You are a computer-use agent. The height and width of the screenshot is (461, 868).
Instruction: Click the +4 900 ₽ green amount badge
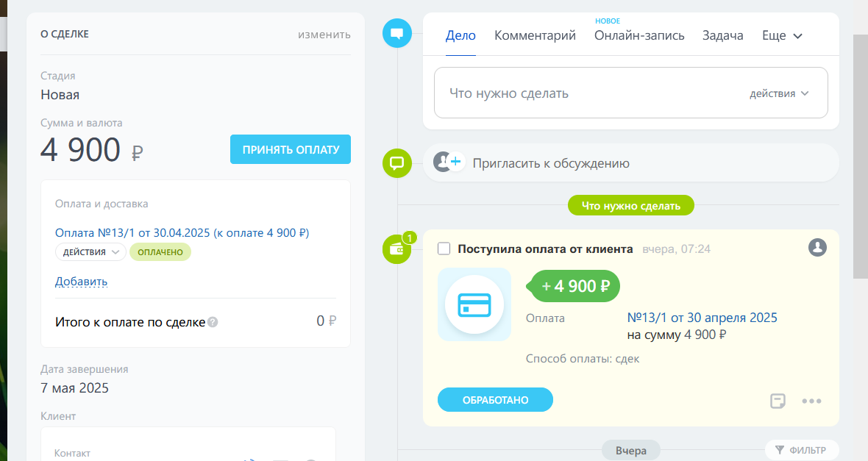click(x=573, y=286)
